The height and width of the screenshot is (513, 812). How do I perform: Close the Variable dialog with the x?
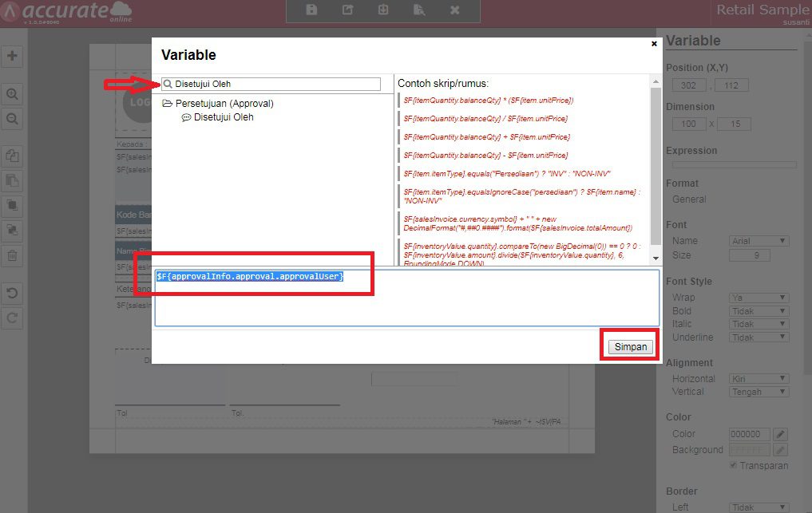[x=654, y=44]
